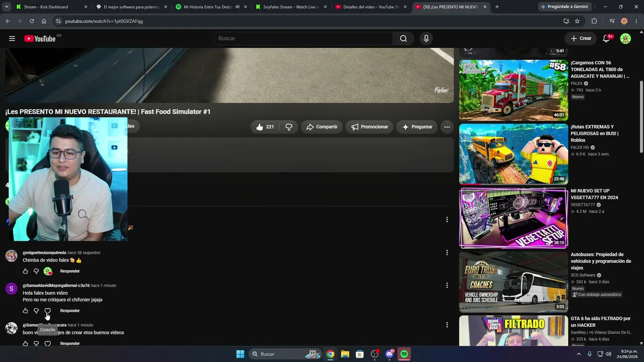644x362 pixels.
Task: Open options for "buen video no dejes" comment
Action: [447, 325]
